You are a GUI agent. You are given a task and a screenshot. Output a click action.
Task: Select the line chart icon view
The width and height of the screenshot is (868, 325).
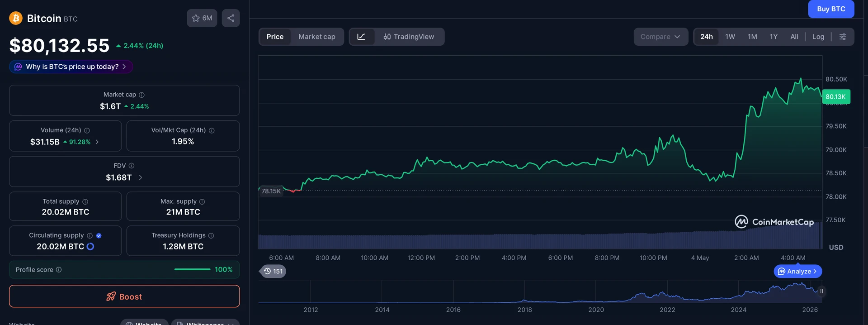[x=361, y=37]
